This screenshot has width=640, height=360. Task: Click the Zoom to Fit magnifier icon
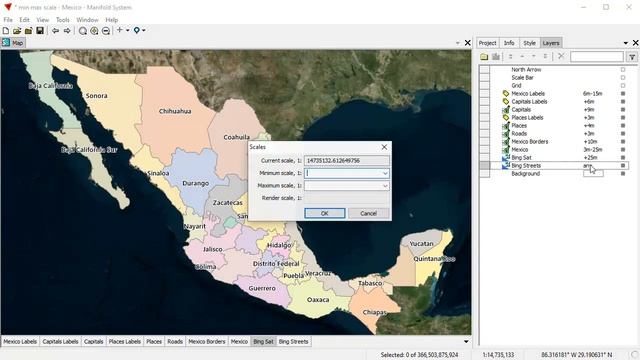click(83, 31)
